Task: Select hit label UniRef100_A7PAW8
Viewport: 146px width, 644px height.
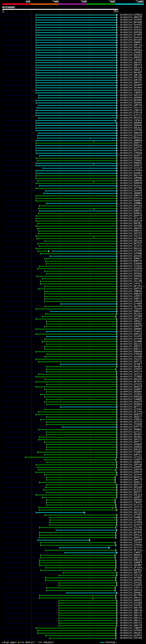Action: click(131, 254)
